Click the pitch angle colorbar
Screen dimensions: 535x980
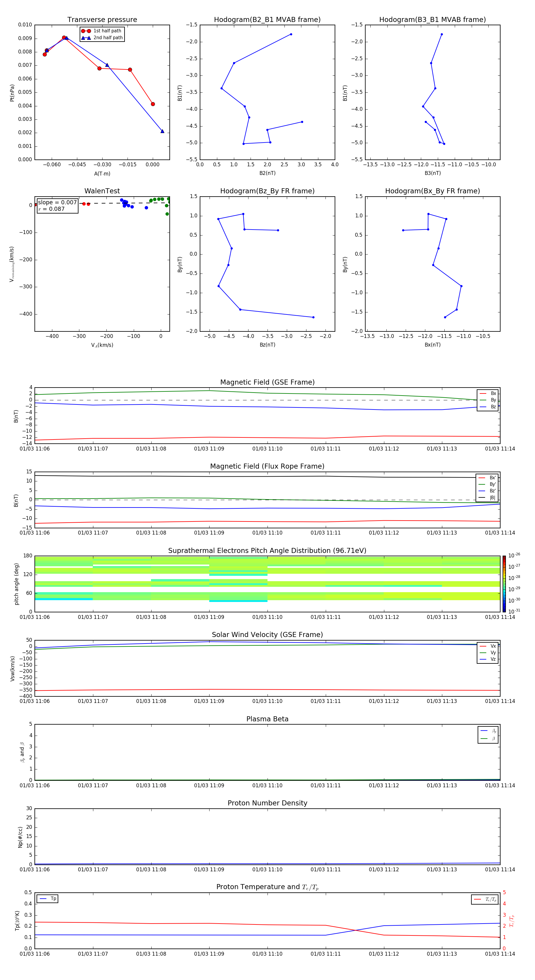pyautogui.click(x=504, y=584)
